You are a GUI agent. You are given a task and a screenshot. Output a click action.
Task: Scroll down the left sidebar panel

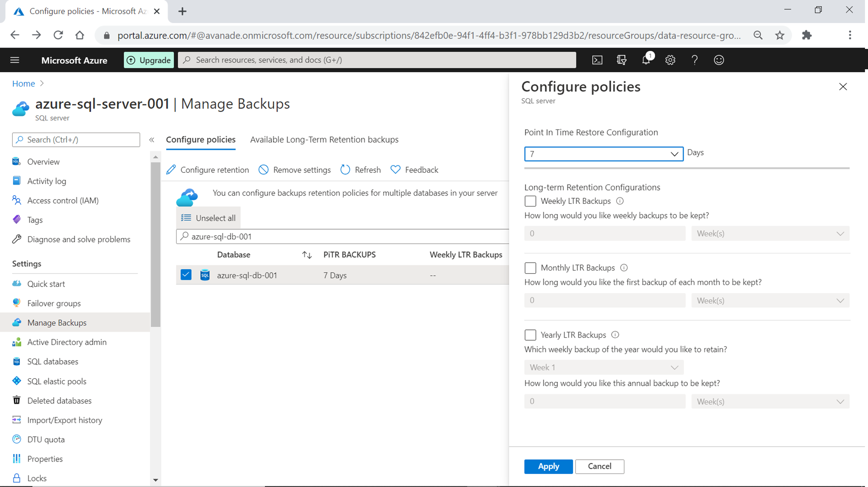click(154, 481)
